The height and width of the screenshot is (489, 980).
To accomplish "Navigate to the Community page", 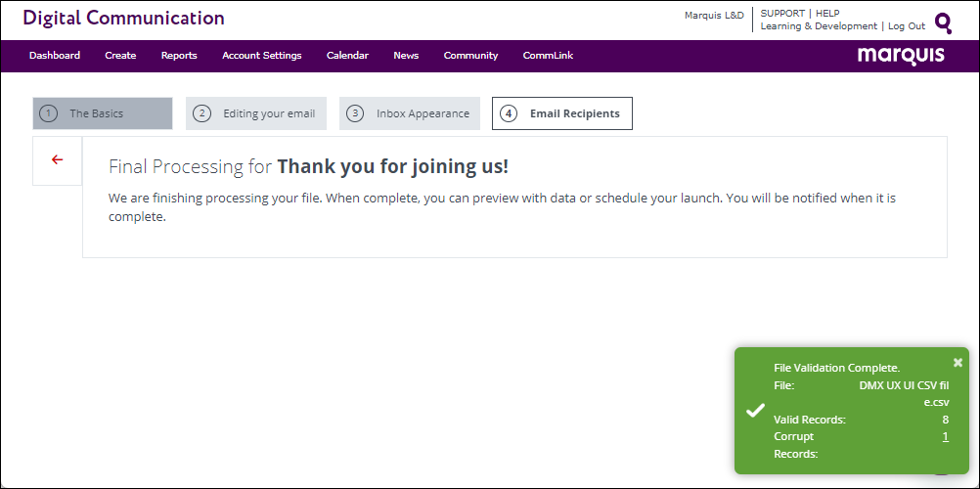I will click(470, 56).
